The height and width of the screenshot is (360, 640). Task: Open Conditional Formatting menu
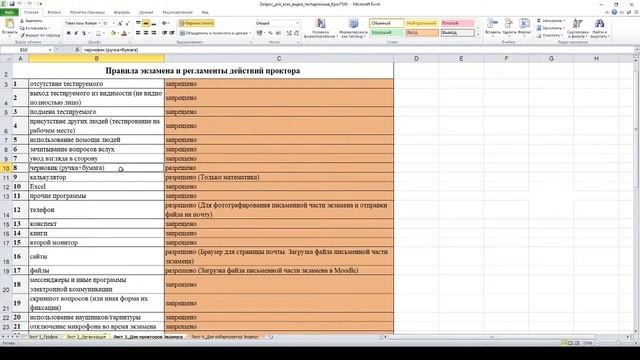(x=320, y=28)
